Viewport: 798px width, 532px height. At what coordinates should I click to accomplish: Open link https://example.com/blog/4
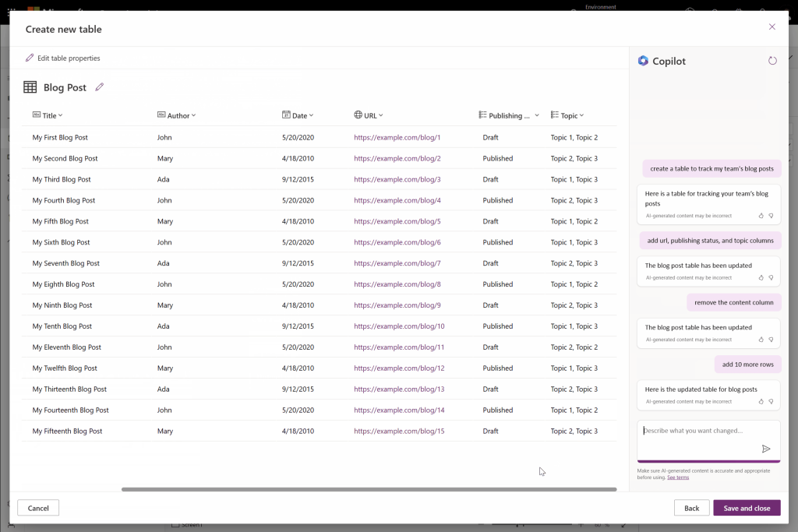[397, 200]
